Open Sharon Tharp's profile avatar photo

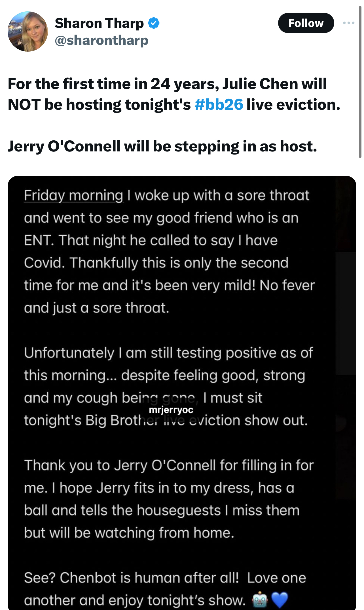coord(28,31)
